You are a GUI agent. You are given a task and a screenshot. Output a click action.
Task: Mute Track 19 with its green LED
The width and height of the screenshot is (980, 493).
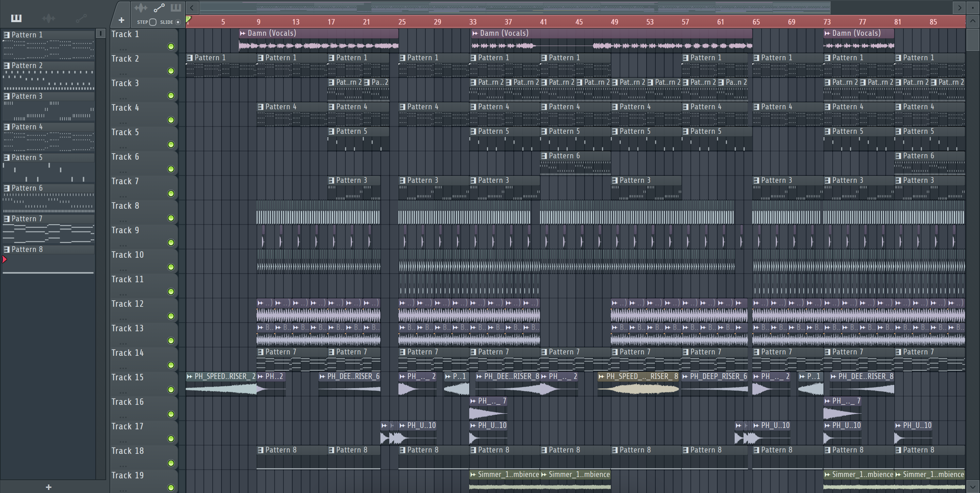click(171, 487)
